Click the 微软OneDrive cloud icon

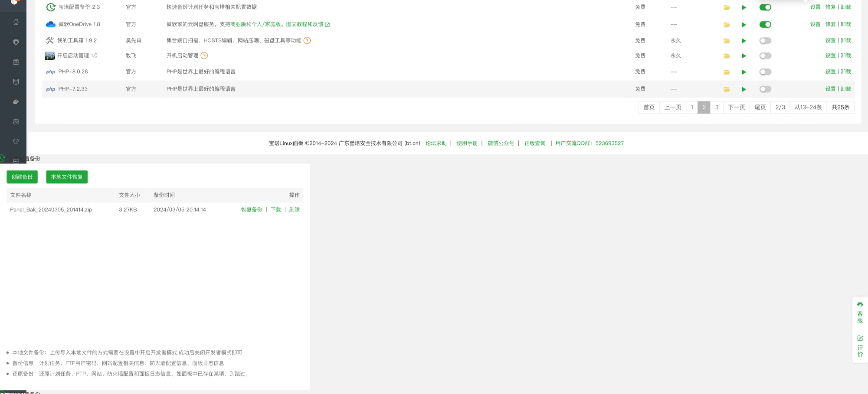pos(51,24)
